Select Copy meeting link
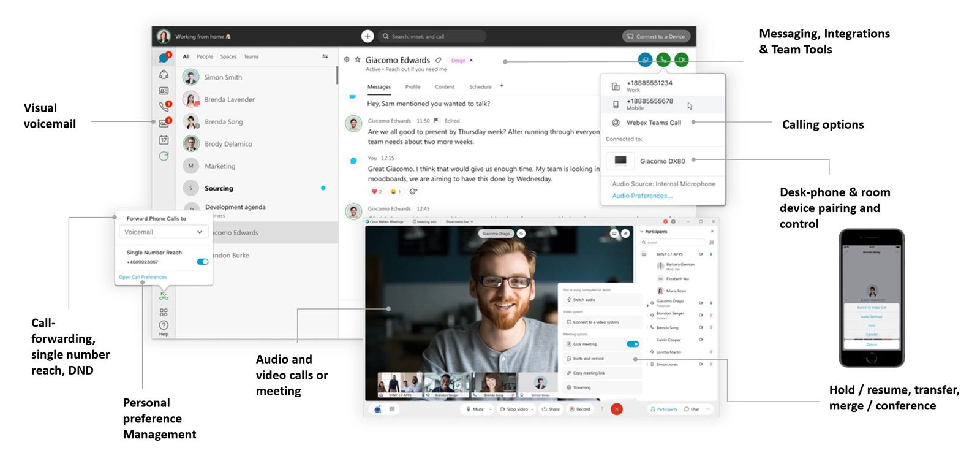Image resolution: width=980 pixels, height=453 pixels. pyautogui.click(x=602, y=373)
